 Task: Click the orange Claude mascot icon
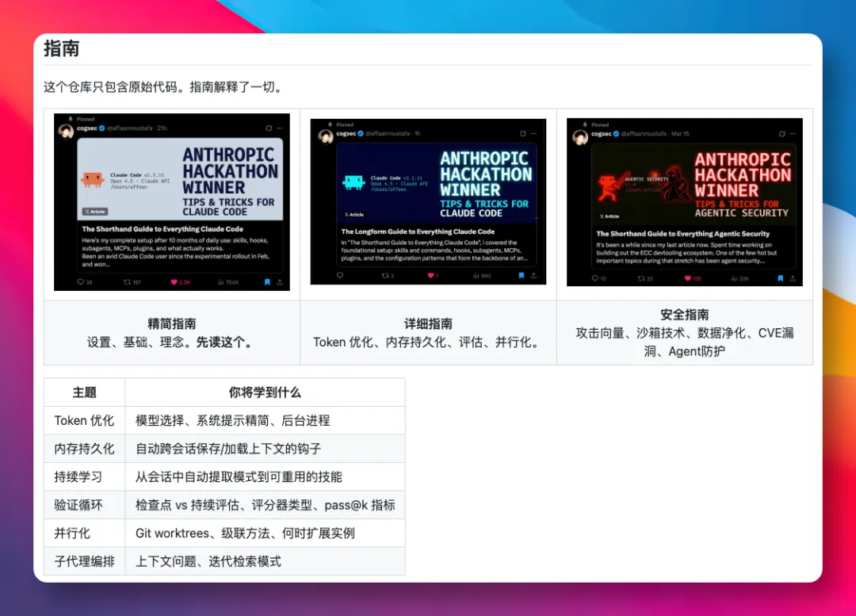[x=92, y=180]
